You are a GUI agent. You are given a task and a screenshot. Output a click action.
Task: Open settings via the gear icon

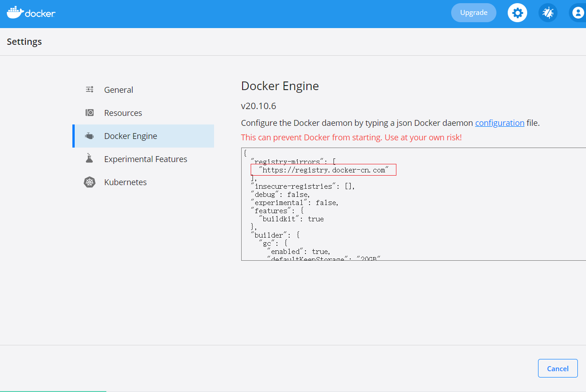coord(517,13)
